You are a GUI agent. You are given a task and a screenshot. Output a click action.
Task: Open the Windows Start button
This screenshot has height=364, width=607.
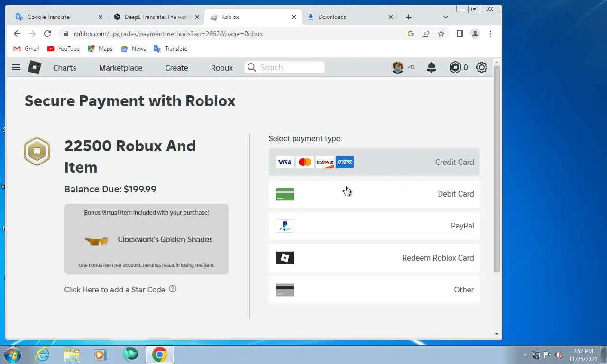(x=12, y=355)
